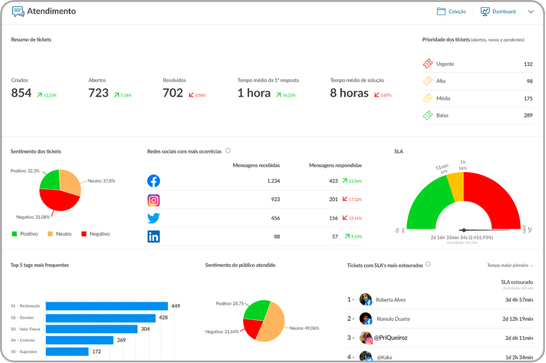Viewport: 546px width, 363px height.
Task: Select the Twitter bird icon
Action: point(154,218)
